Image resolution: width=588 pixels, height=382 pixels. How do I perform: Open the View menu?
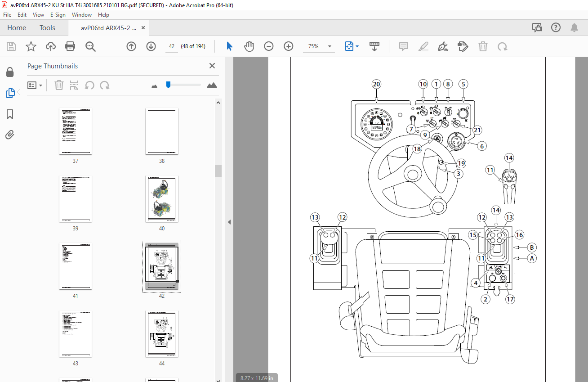pyautogui.click(x=39, y=15)
